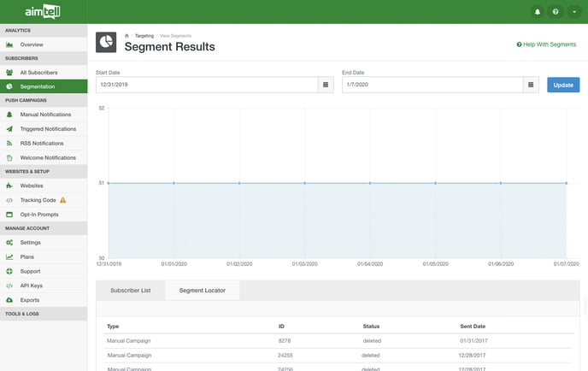Click the API Keys code icon

pos(9,286)
